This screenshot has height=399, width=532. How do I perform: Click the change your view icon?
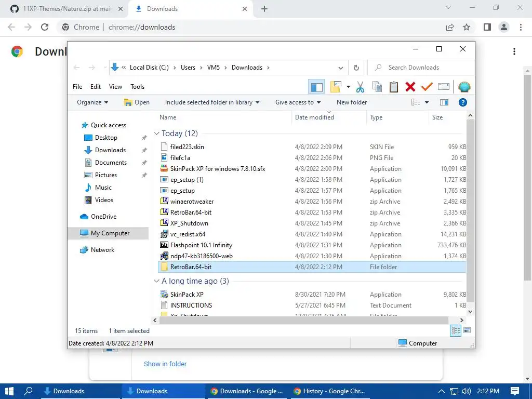416,102
